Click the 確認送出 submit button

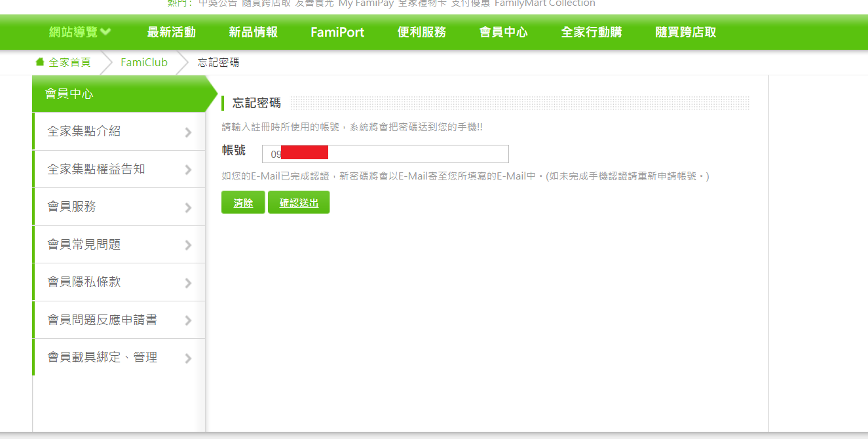(299, 202)
